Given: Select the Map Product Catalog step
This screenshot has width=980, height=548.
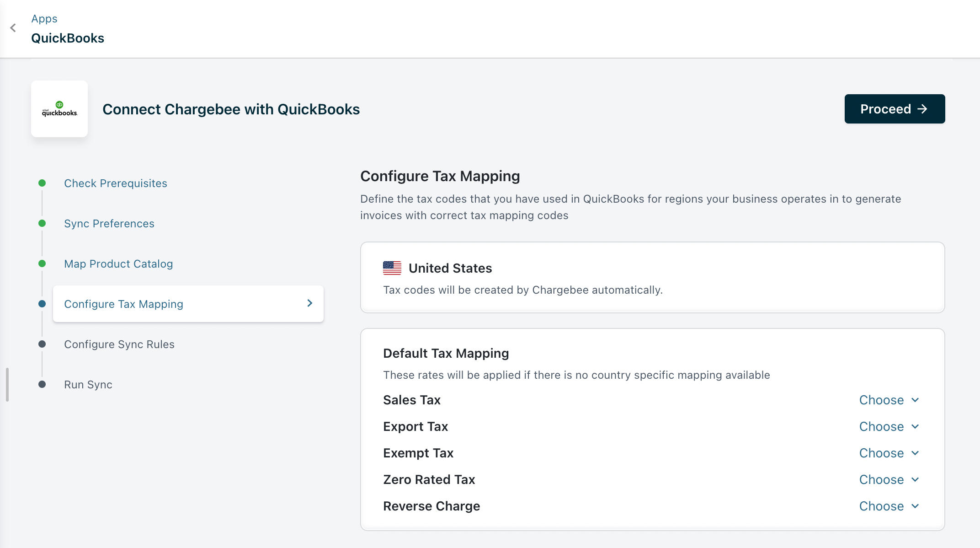Looking at the screenshot, I should click(x=118, y=263).
